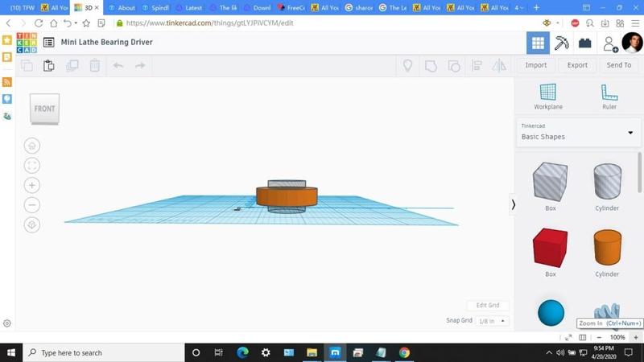Select the Ruler tool
The width and height of the screenshot is (644, 362).
[609, 97]
